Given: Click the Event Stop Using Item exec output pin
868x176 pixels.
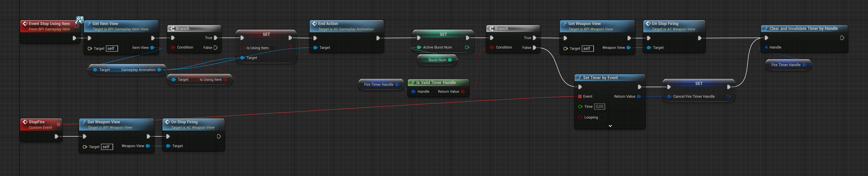Looking at the screenshot, I should coord(75,38).
